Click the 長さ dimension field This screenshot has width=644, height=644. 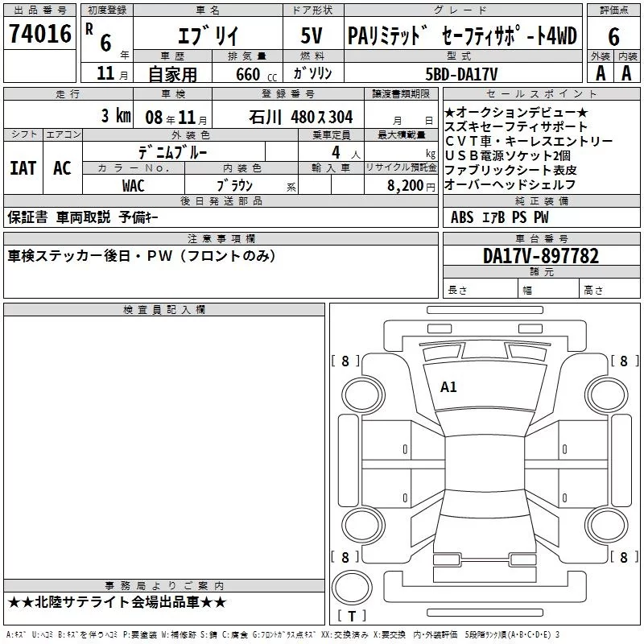coord(480,288)
